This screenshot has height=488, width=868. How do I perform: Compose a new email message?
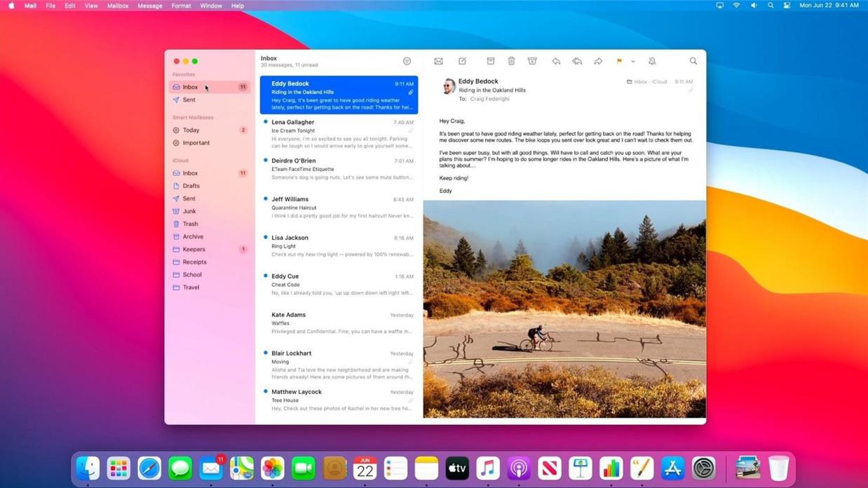462,61
